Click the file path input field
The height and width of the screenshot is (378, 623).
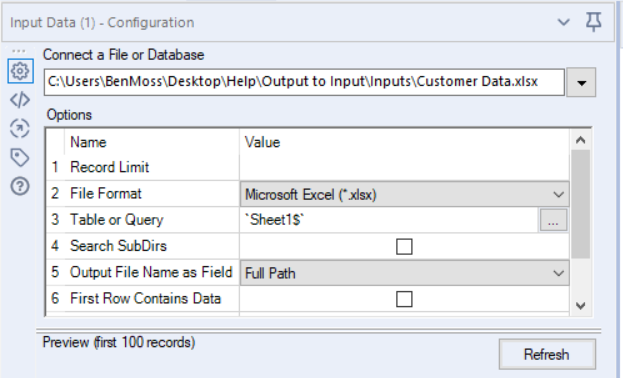point(304,82)
